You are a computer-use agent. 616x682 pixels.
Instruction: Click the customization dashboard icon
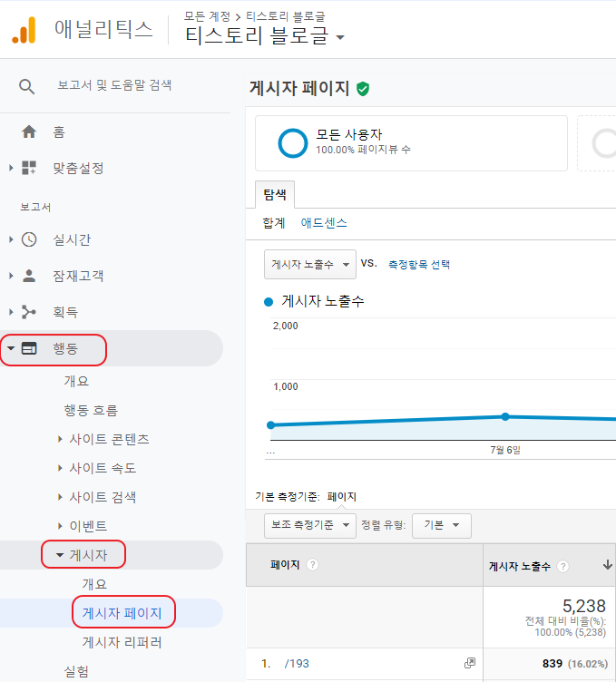coord(29,168)
